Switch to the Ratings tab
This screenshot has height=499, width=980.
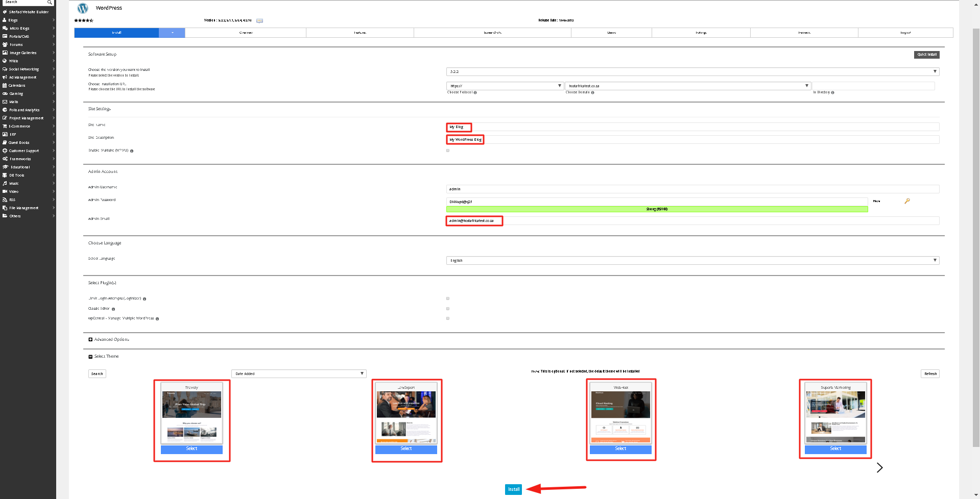[701, 33]
